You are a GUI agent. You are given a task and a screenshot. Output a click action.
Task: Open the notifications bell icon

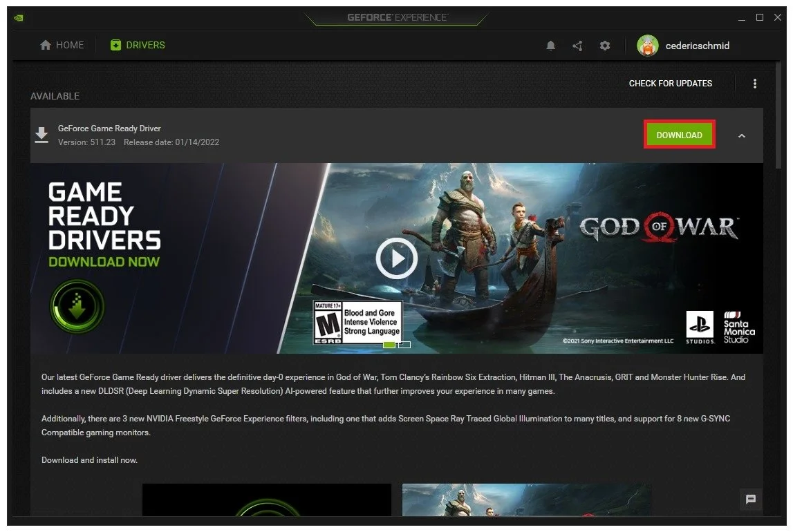click(x=551, y=46)
